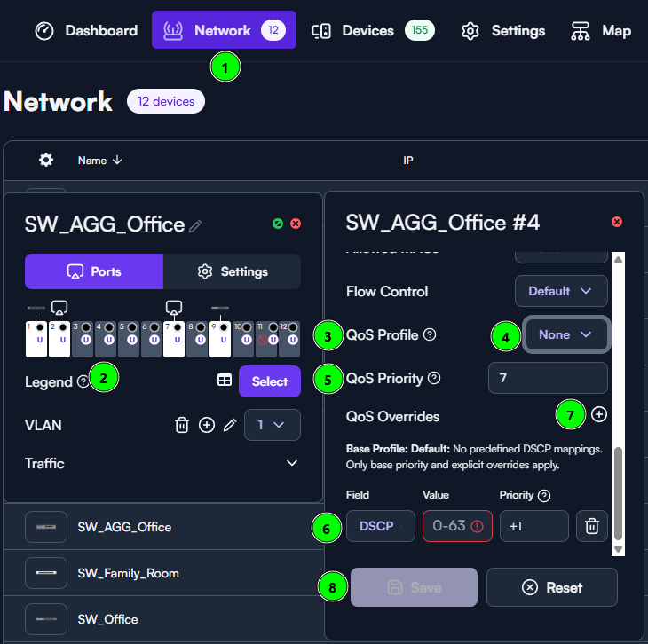Open the QoS Profile dropdown showing None
Screen dimensions: 648x644
coord(565,334)
